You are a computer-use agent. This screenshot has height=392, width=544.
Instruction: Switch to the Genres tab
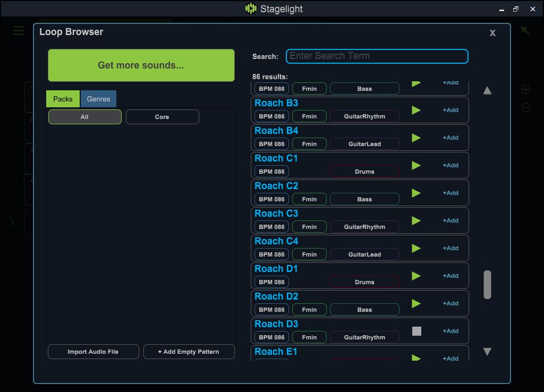click(x=98, y=99)
